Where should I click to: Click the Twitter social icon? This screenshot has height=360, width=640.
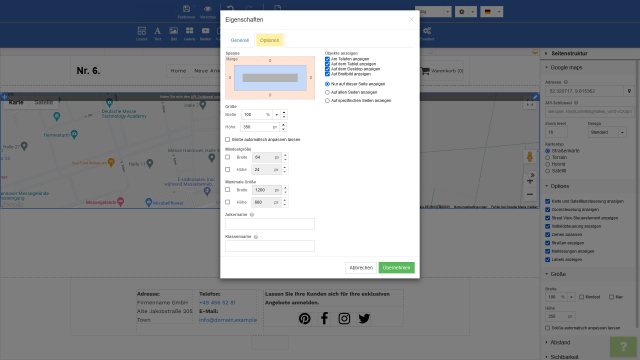tap(364, 318)
